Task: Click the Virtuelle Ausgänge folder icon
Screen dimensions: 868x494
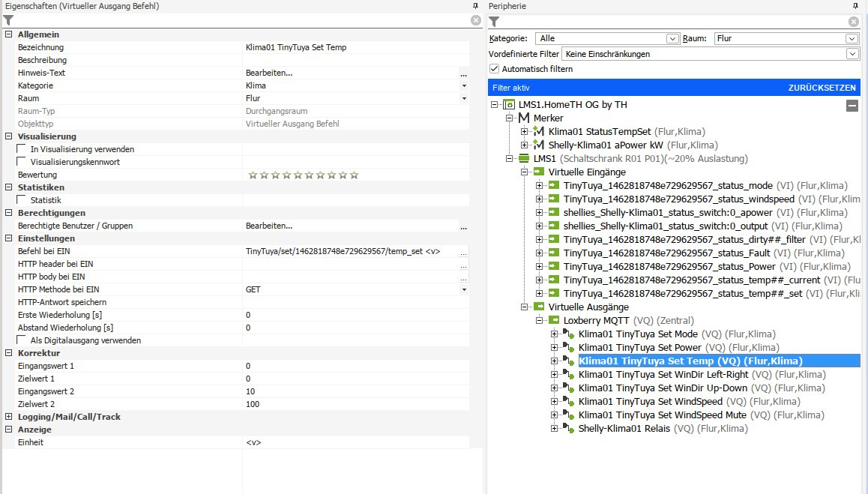Action: [x=539, y=307]
